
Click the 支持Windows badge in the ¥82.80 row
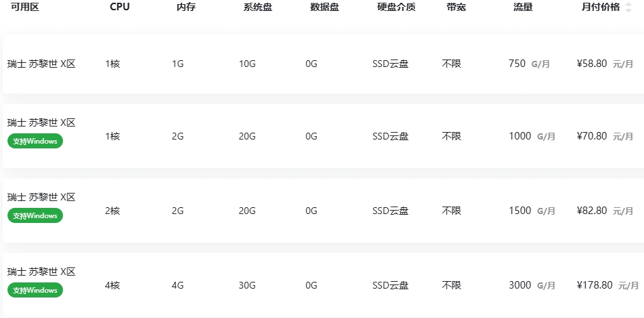[x=35, y=215]
